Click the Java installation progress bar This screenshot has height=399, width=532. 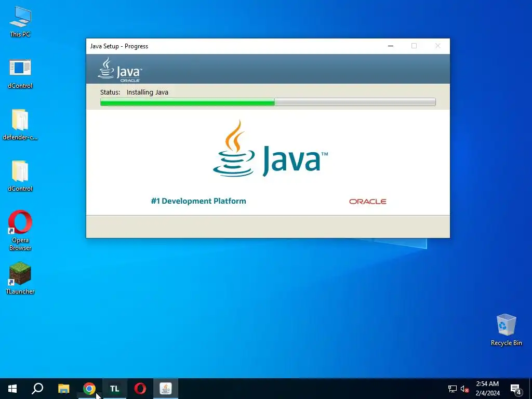(268, 102)
